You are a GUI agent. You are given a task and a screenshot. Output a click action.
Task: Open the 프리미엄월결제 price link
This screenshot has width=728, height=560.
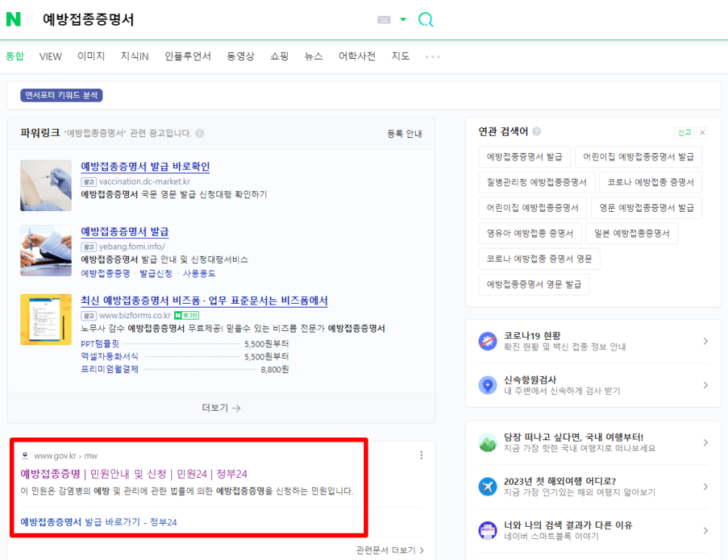(x=109, y=369)
